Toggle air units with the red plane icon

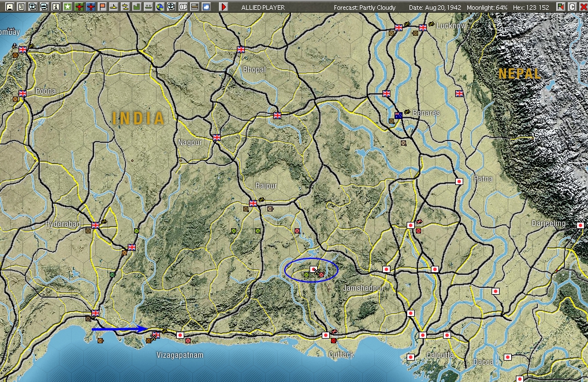pos(79,6)
